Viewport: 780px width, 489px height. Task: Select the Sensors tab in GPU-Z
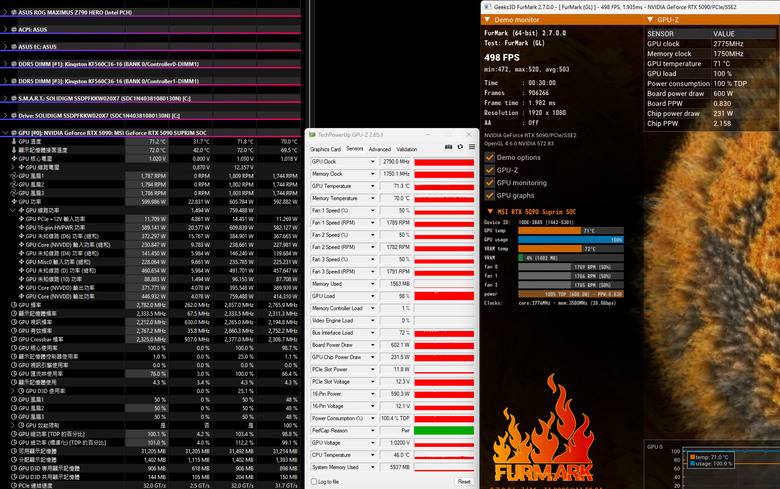point(355,149)
